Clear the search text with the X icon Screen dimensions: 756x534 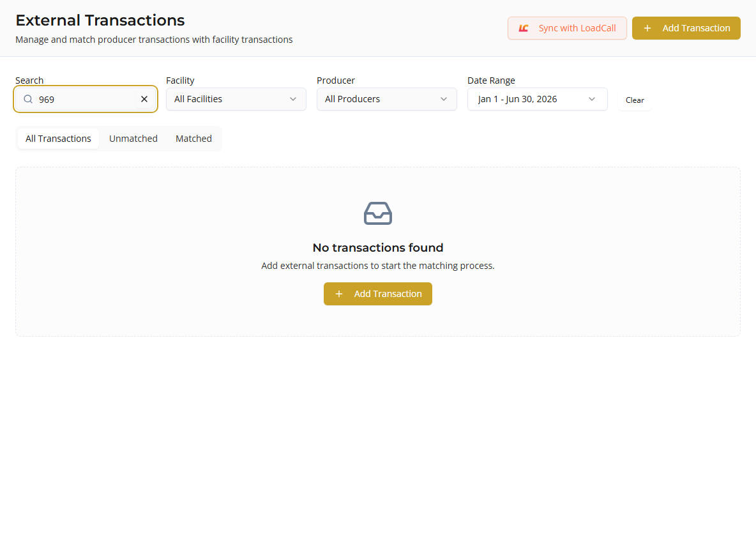144,99
